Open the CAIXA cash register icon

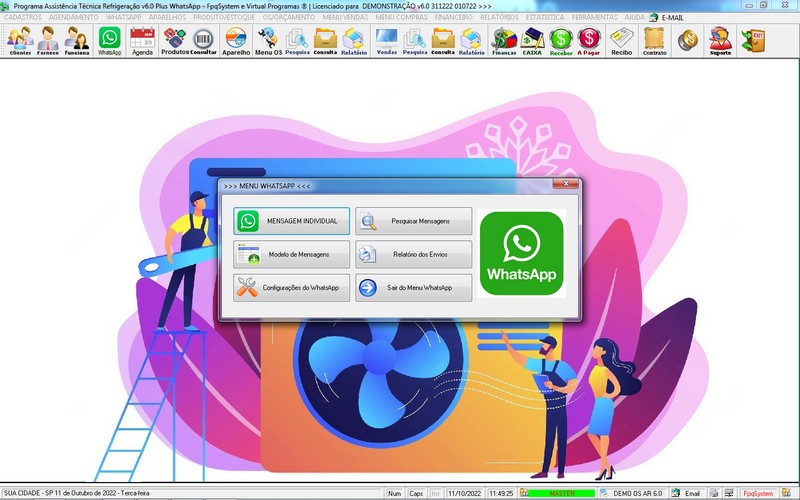(532, 41)
